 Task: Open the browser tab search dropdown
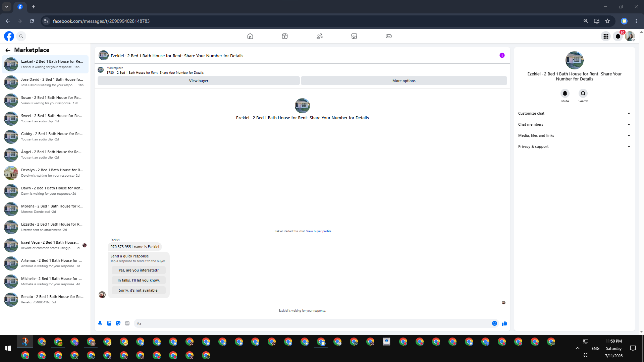point(7,7)
